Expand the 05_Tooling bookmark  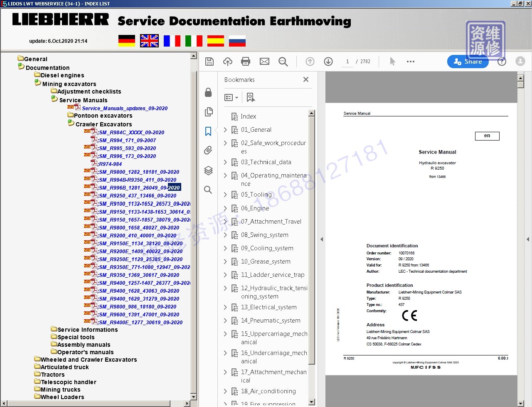coord(225,195)
